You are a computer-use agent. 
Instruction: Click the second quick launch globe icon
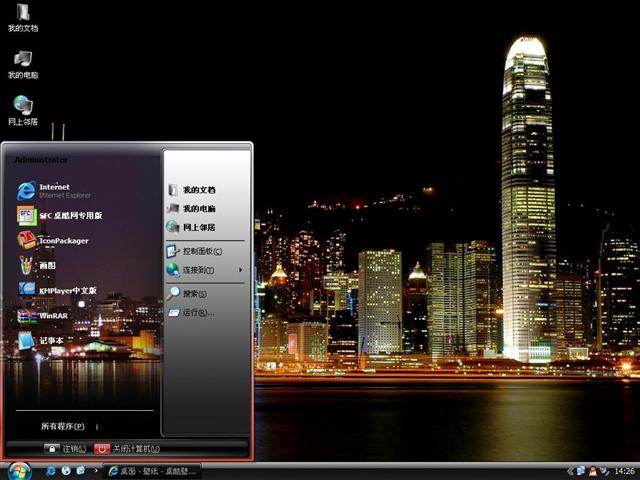tap(66, 471)
